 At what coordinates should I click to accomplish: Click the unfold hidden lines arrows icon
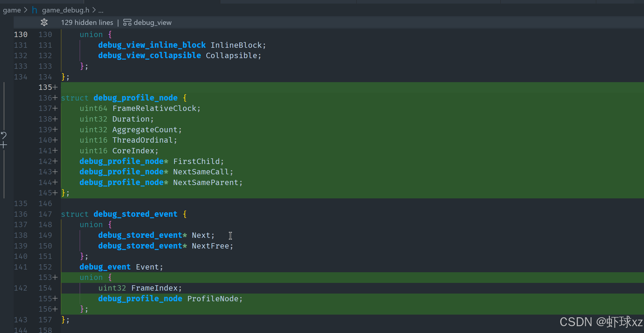tap(44, 23)
